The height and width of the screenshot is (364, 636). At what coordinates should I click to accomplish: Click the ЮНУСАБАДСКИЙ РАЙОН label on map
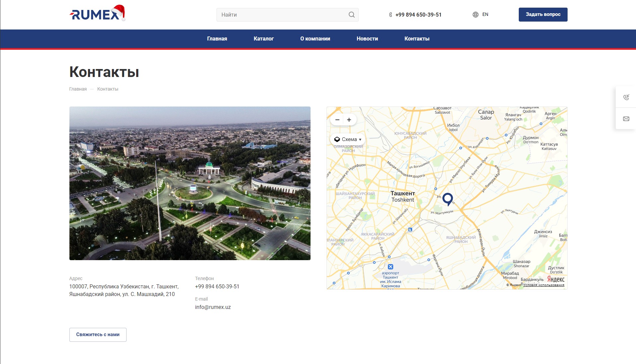coord(410,135)
